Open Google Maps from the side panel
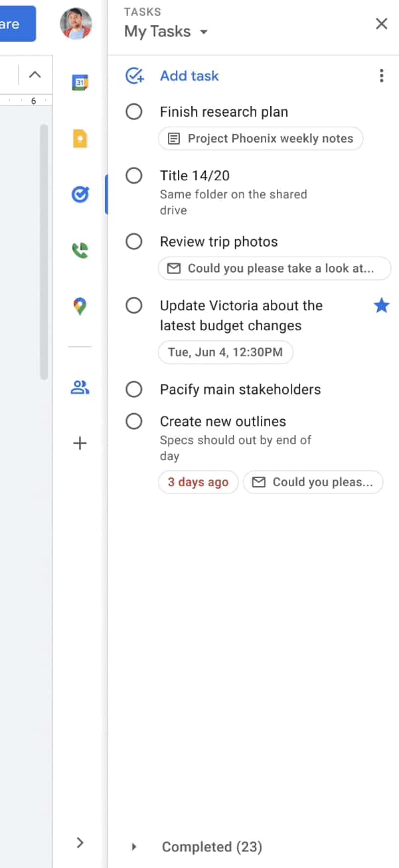This screenshot has height=868, width=399. pos(80,306)
